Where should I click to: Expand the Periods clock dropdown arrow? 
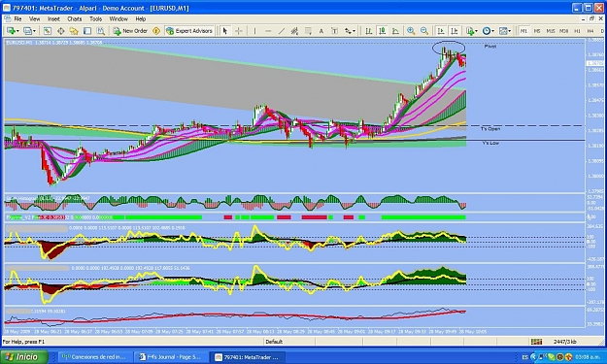coord(492,31)
